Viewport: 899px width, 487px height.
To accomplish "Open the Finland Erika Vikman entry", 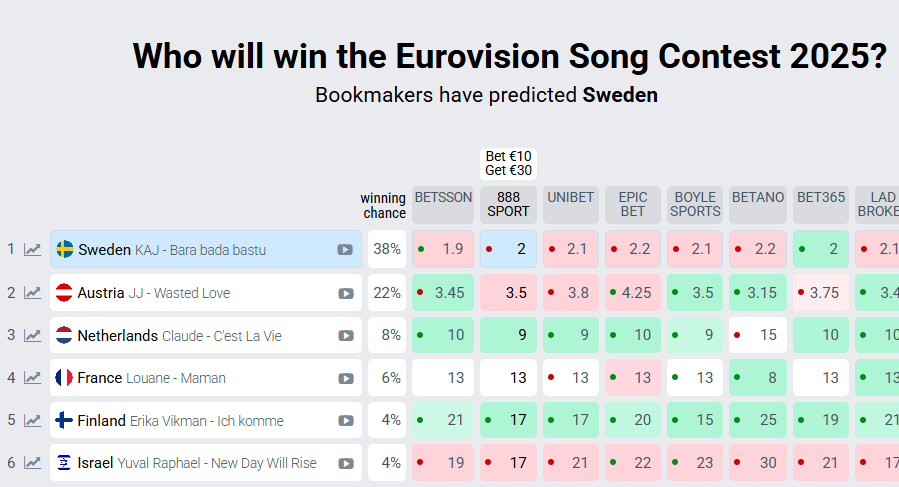I will 180,421.
